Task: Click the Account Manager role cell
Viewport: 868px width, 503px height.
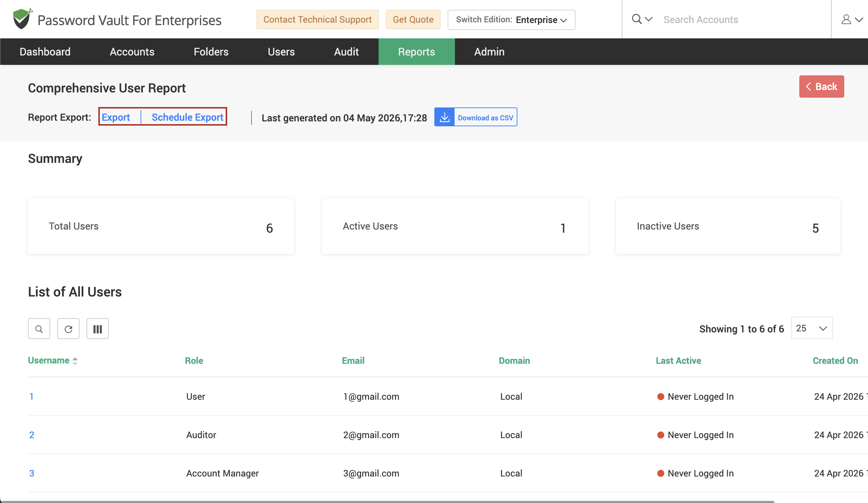Action: coord(223,473)
